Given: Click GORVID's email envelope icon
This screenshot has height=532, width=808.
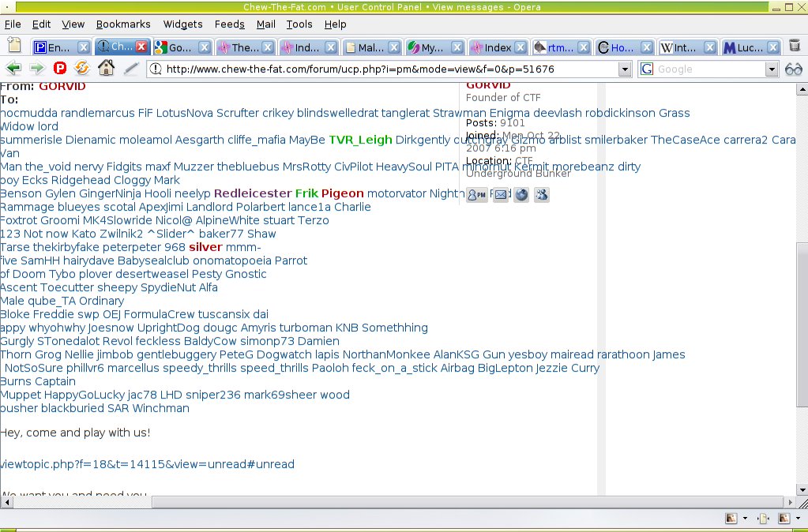Looking at the screenshot, I should coord(501,194).
